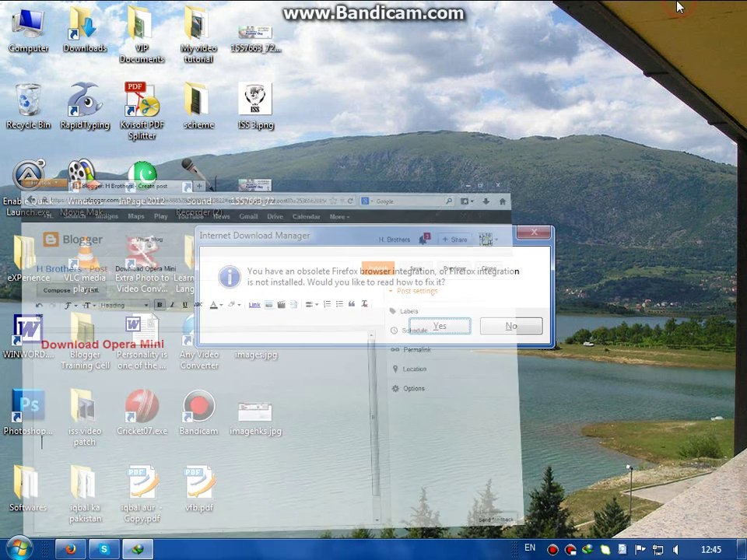Click Show desktop at the taskbar's right end

(742, 550)
